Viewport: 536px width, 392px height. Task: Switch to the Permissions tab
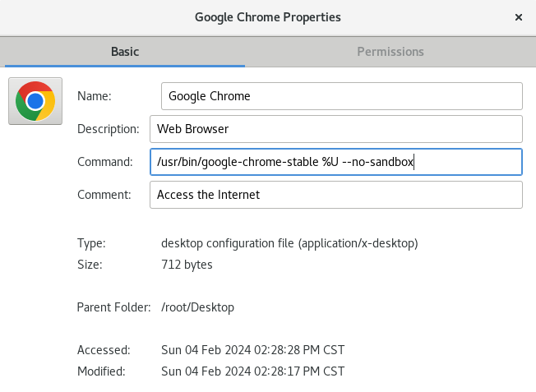coord(390,52)
